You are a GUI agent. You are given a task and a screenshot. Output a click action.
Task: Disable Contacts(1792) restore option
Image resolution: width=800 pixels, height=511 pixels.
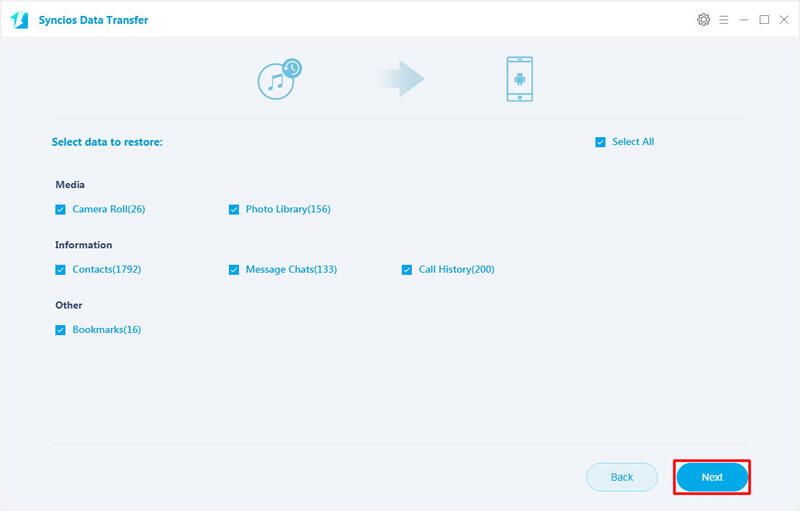click(x=61, y=270)
